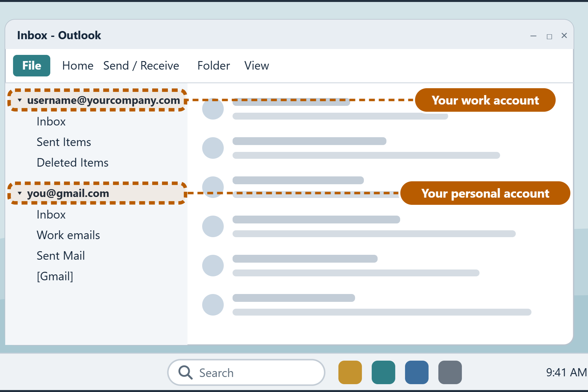Open the Folder tab
The image size is (588, 392).
point(214,66)
